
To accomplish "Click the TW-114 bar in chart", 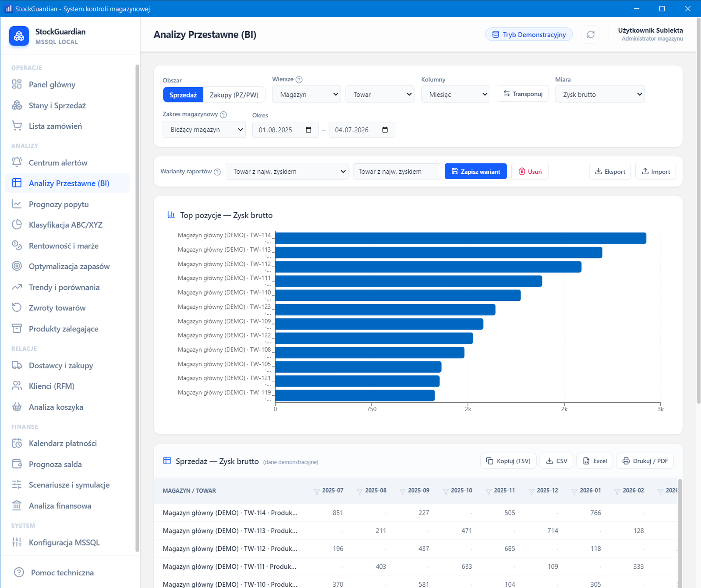I will (460, 238).
